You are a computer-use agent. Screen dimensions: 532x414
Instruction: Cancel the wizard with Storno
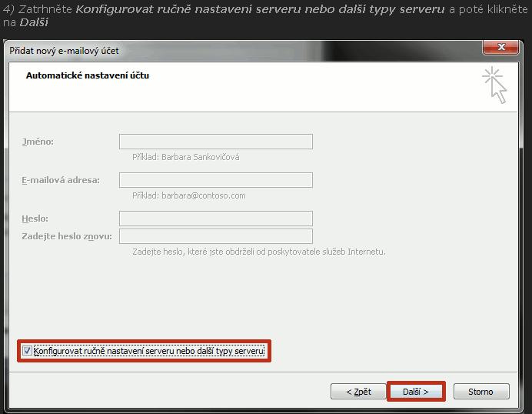(x=480, y=392)
